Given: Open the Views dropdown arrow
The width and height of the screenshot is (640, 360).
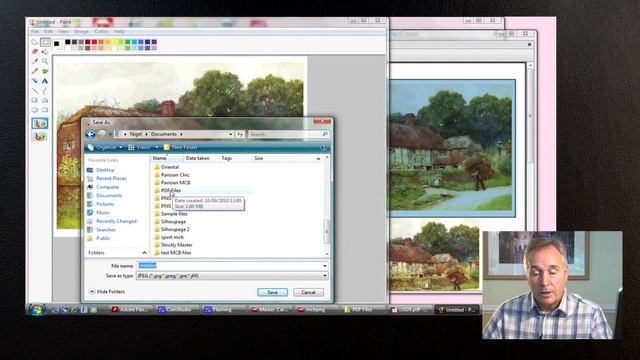Looking at the screenshot, I should pos(157,147).
